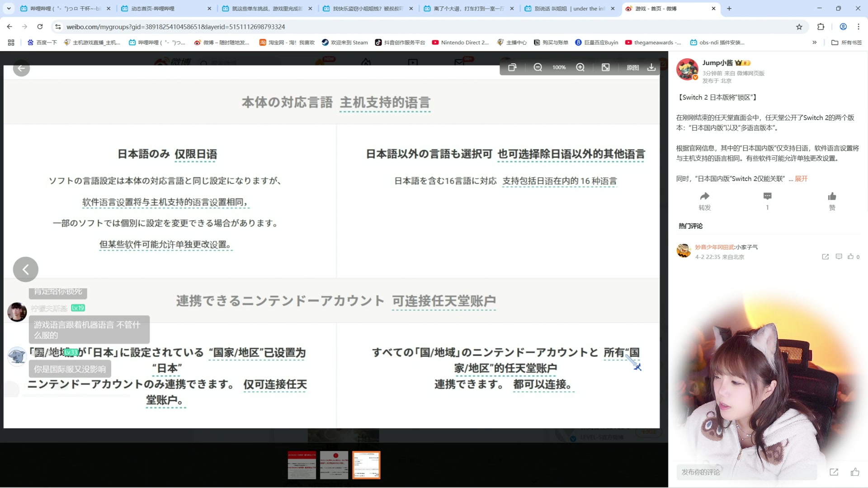Image resolution: width=868 pixels, height=488 pixels.
Task: Open the Chrome profile menu
Action: (843, 27)
